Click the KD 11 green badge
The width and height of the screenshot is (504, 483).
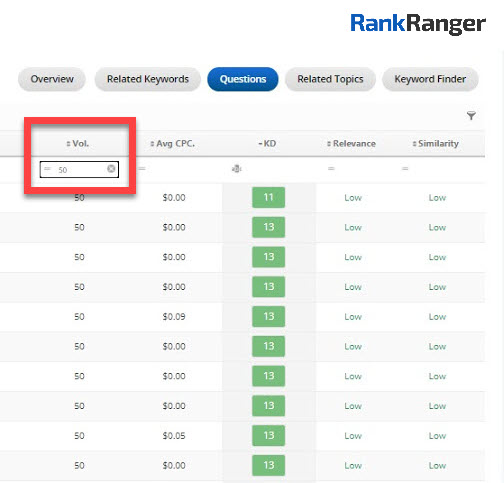pos(269,197)
